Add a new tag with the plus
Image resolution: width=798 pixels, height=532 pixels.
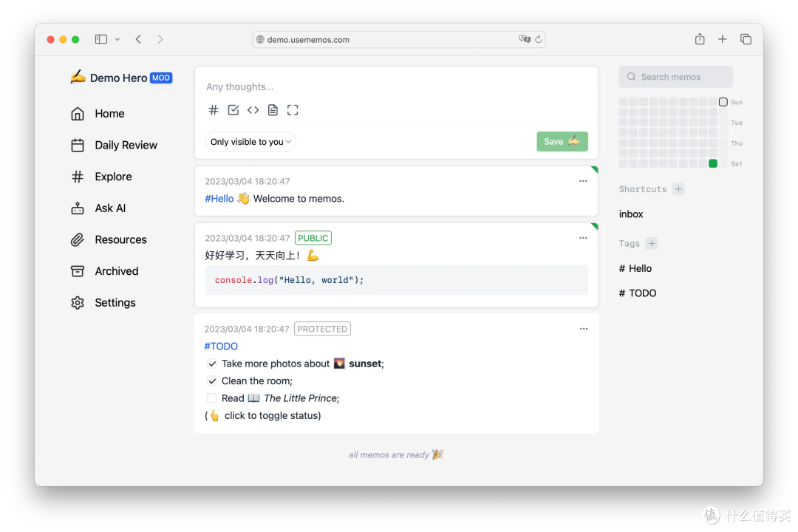tap(652, 243)
